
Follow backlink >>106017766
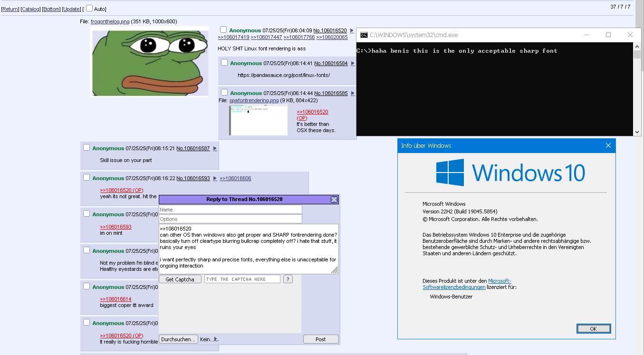[299, 37]
